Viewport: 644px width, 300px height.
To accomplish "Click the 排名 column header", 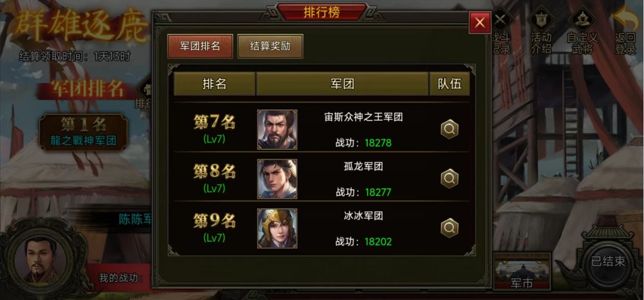I will 215,84.
